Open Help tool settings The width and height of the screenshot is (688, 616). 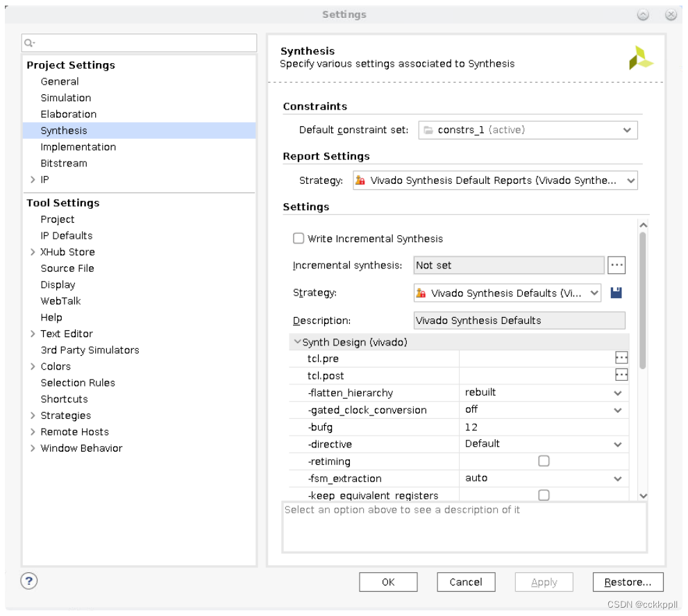coord(51,318)
